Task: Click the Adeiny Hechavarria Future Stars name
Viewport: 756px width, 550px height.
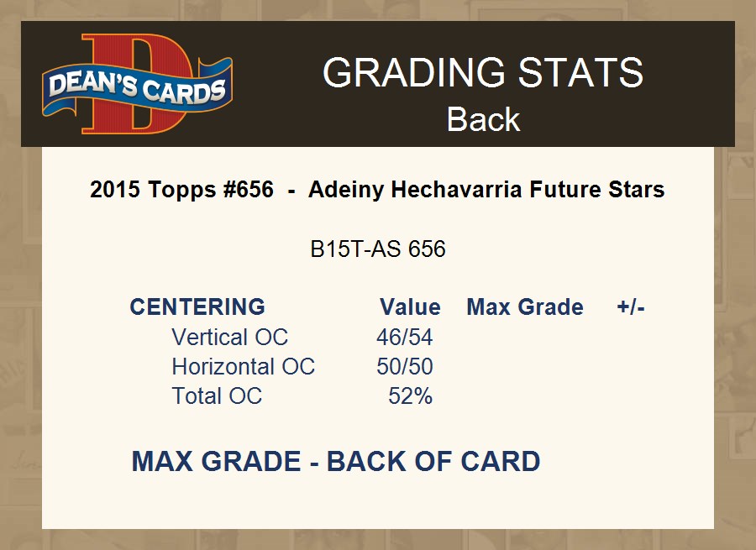Action: pyautogui.click(x=486, y=190)
